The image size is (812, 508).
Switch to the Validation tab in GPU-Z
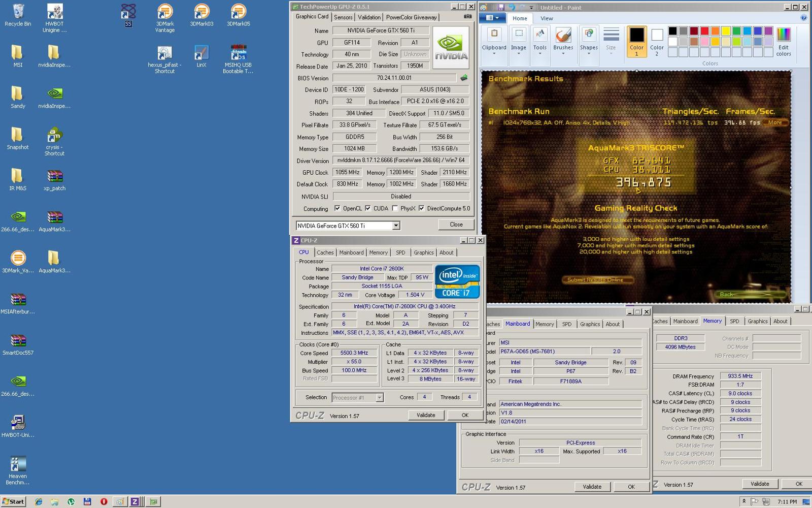tap(369, 17)
